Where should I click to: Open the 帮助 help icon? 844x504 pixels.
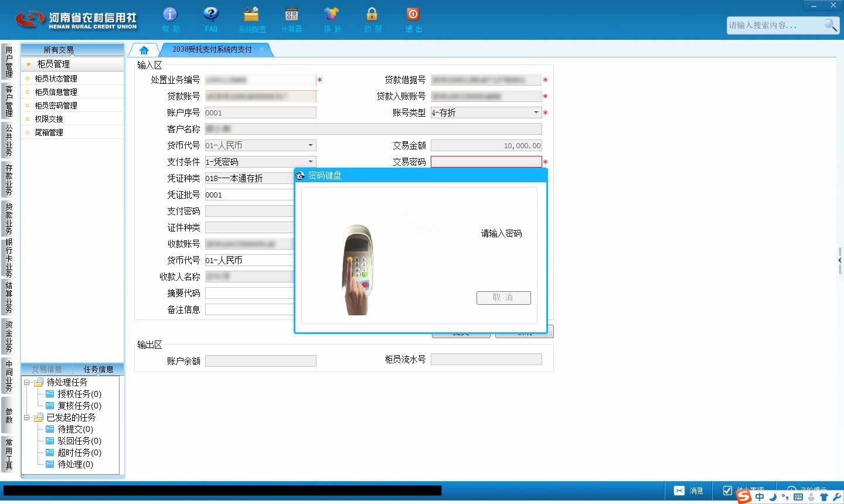[x=170, y=14]
